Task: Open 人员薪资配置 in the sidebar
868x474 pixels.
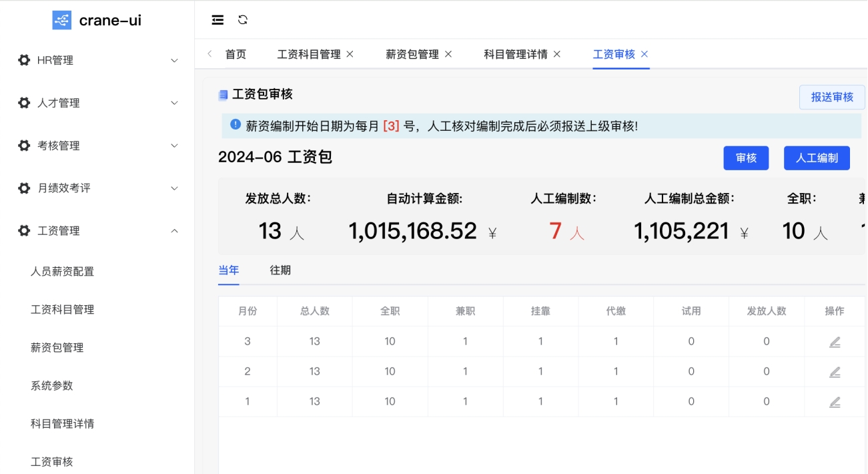Action: coord(62,272)
